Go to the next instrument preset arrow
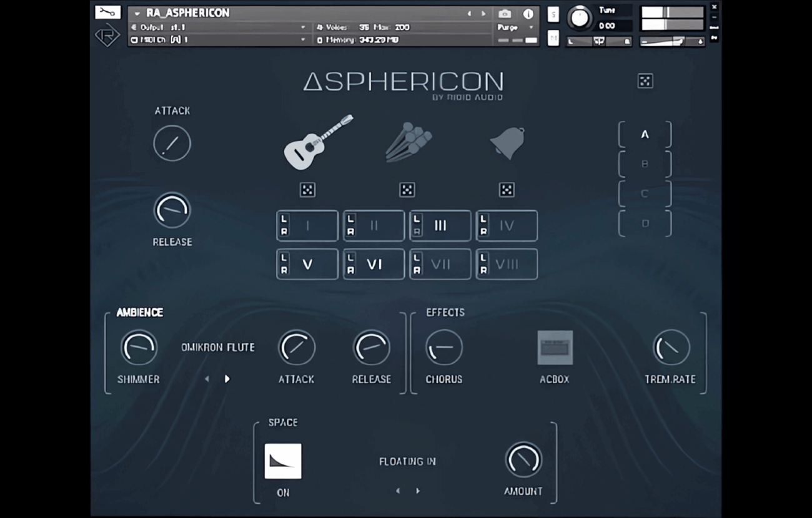The image size is (812, 518). (483, 13)
